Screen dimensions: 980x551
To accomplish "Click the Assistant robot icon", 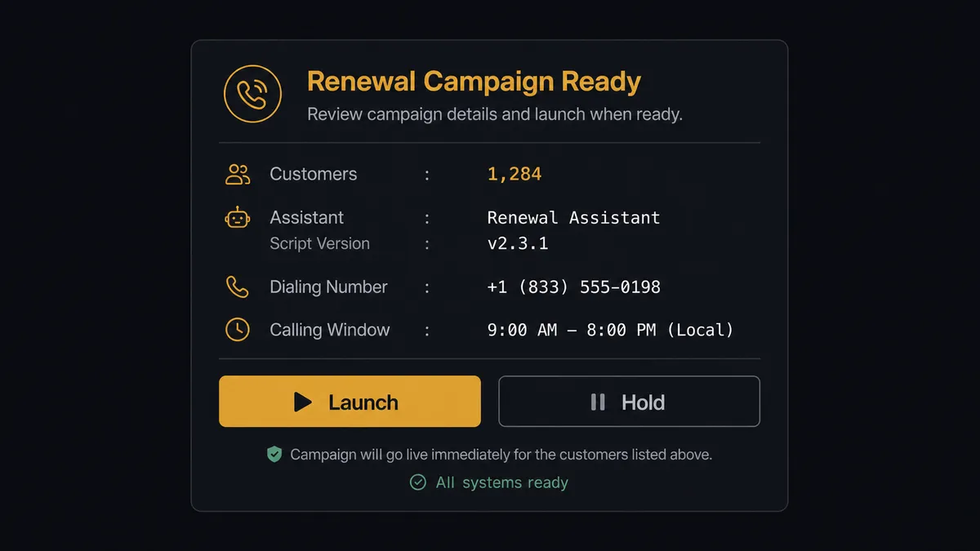I will [x=238, y=217].
